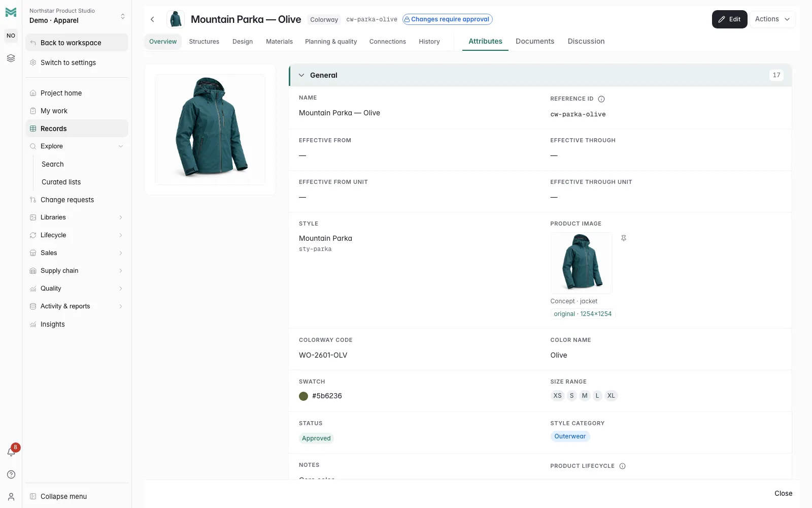This screenshot has width=812, height=508.
Task: Switch to the Materials tab
Action: 279,42
